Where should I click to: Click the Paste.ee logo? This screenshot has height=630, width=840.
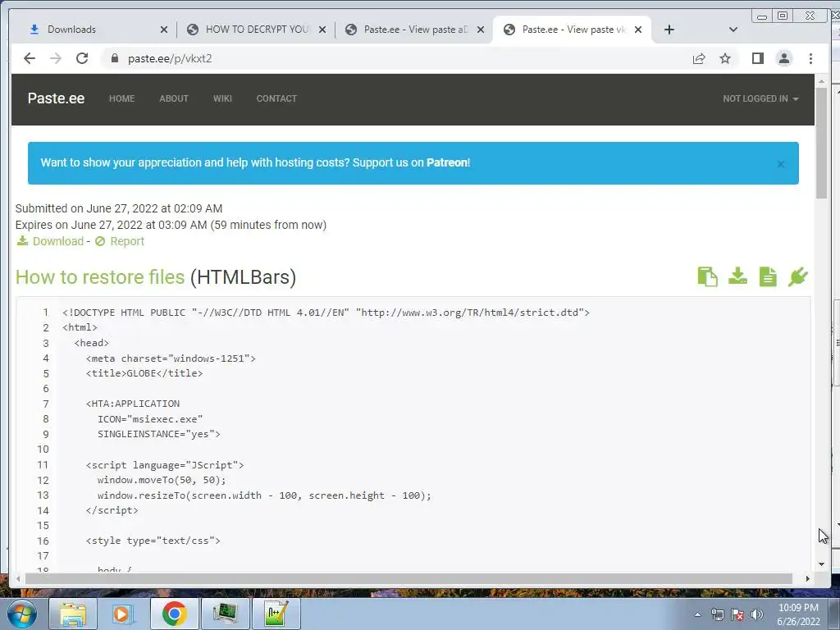click(x=56, y=98)
